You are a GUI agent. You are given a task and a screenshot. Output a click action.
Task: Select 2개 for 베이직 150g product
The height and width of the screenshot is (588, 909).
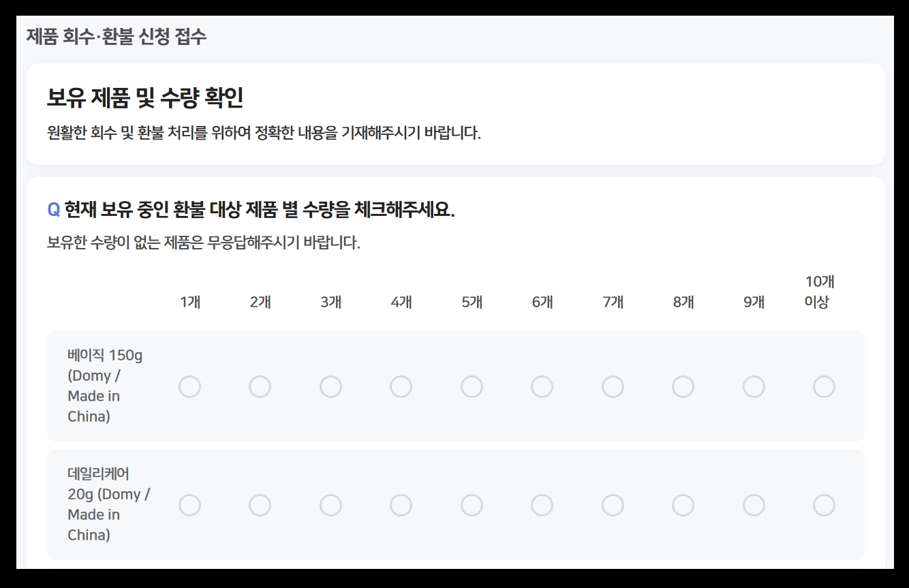point(260,386)
